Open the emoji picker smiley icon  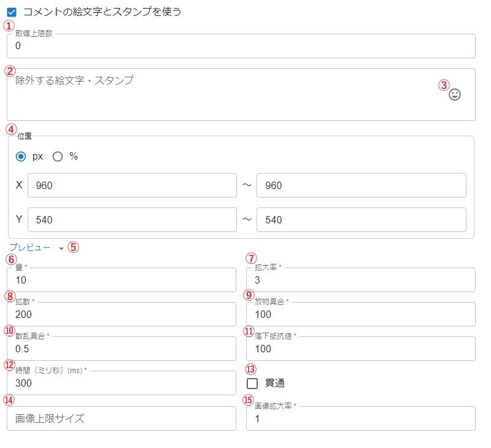pyautogui.click(x=455, y=95)
